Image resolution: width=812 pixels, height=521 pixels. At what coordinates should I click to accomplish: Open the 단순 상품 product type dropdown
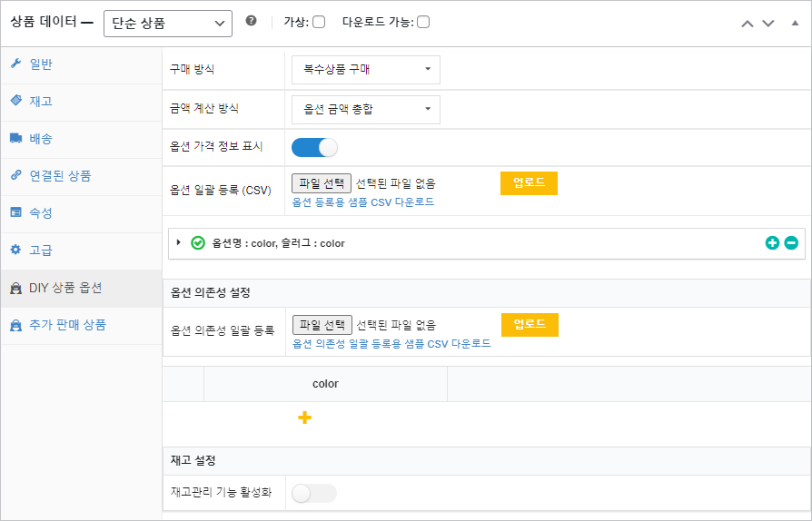168,23
